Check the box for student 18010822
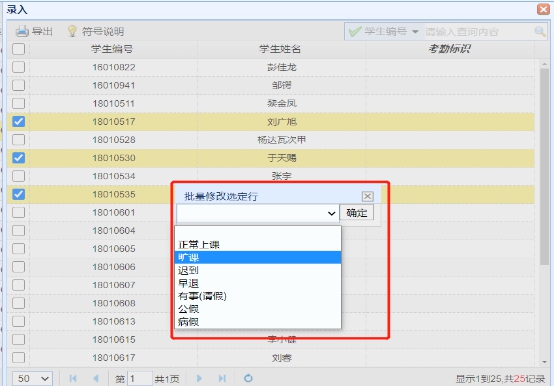This screenshot has height=386, width=554. coord(18,67)
